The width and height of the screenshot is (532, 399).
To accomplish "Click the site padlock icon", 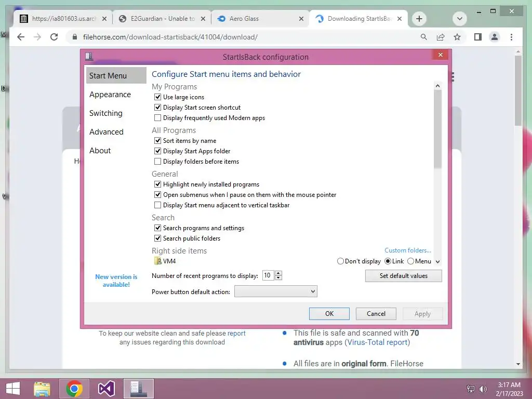I will [x=75, y=37].
